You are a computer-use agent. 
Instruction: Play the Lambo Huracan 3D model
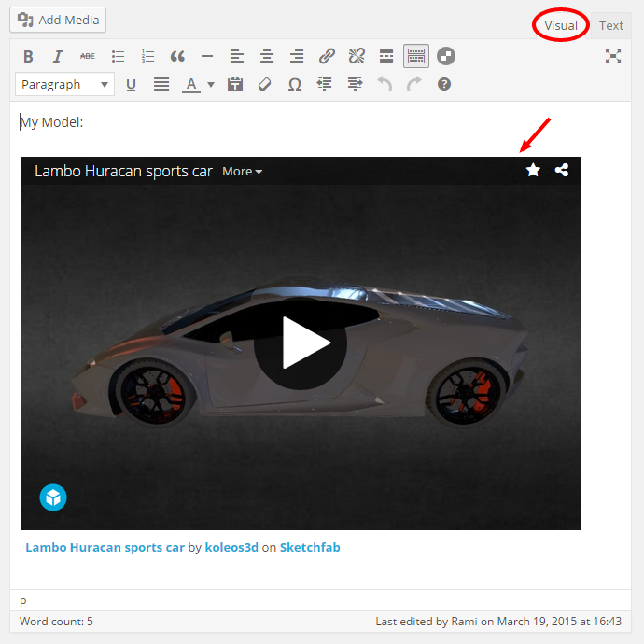click(301, 343)
